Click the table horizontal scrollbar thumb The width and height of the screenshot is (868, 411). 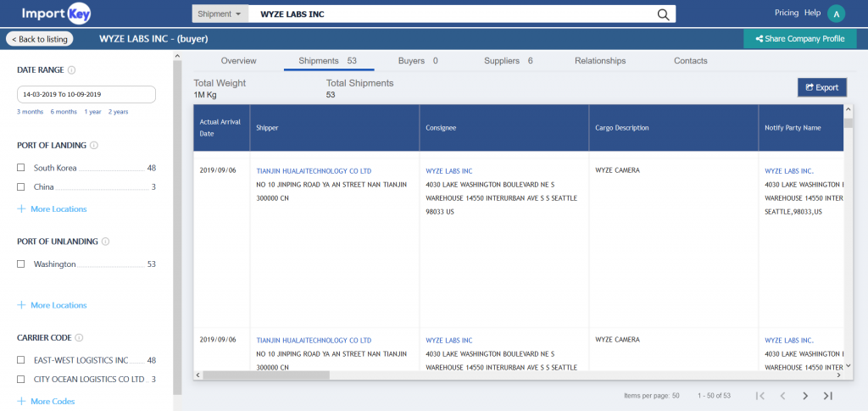266,375
